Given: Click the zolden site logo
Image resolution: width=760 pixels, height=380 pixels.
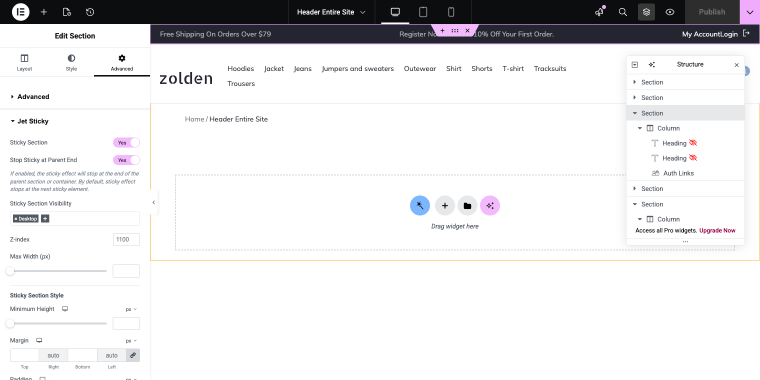Looking at the screenshot, I should [x=186, y=78].
